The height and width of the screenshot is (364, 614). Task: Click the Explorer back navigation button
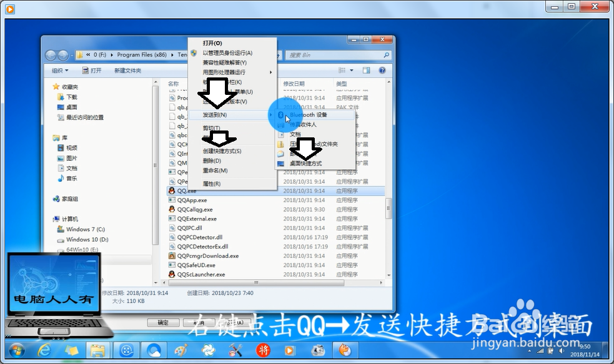51,55
